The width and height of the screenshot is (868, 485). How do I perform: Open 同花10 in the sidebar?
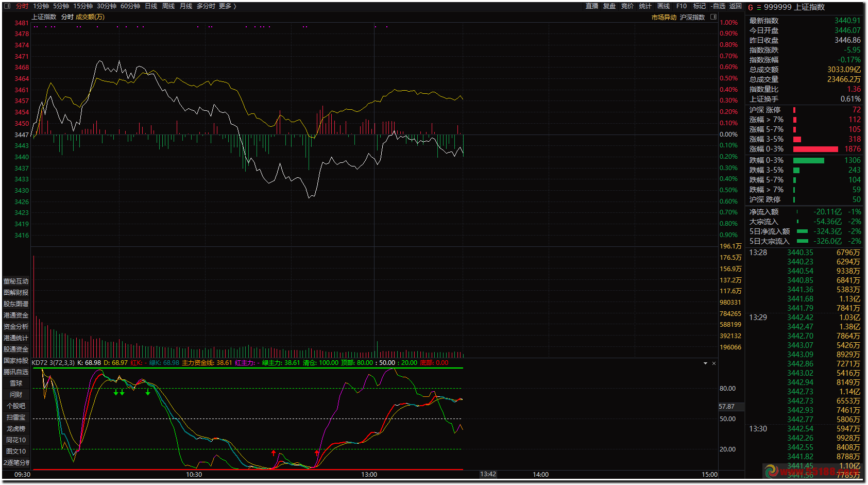coord(16,440)
